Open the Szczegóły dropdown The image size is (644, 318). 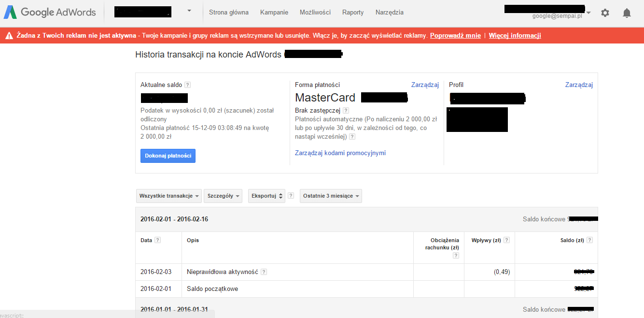click(224, 196)
